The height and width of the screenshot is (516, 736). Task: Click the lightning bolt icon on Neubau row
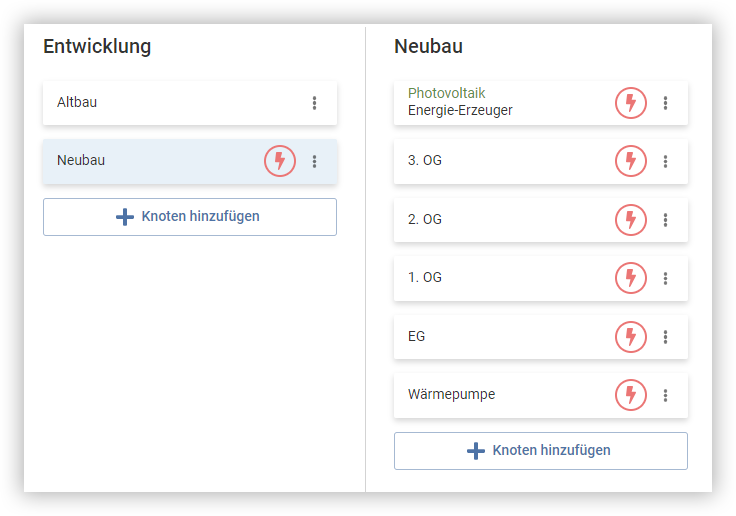pos(280,161)
